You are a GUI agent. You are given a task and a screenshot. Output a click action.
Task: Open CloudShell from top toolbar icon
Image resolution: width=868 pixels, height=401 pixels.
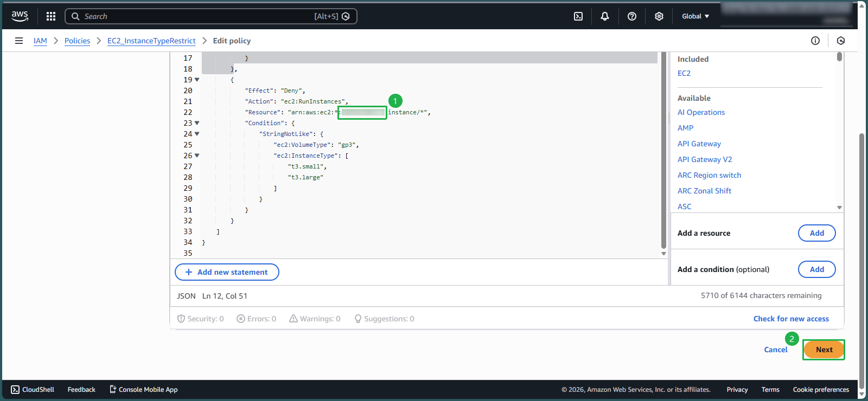578,16
